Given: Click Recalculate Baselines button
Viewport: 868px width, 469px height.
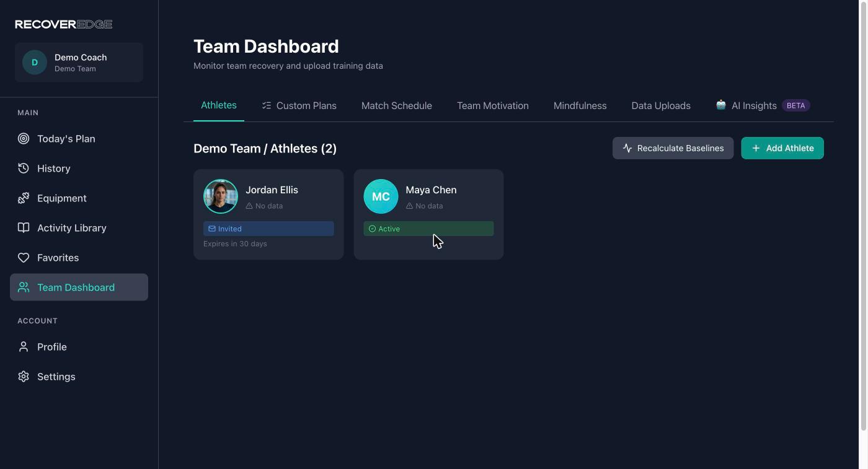Looking at the screenshot, I should [673, 148].
